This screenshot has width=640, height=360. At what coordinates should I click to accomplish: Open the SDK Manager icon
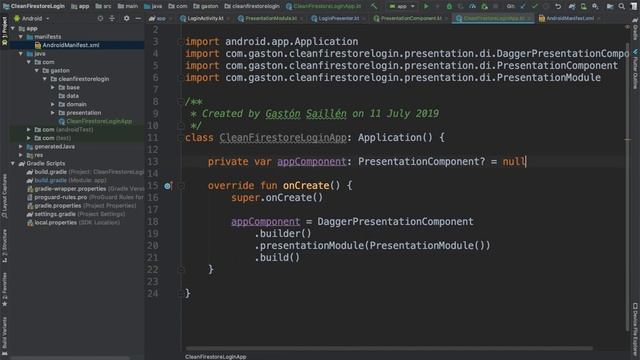[596, 6]
